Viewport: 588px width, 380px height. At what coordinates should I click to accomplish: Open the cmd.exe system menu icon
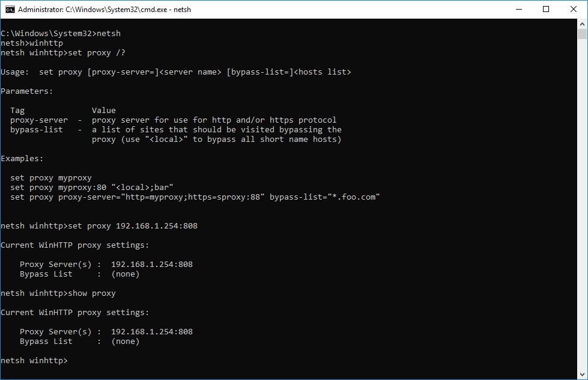click(x=10, y=9)
